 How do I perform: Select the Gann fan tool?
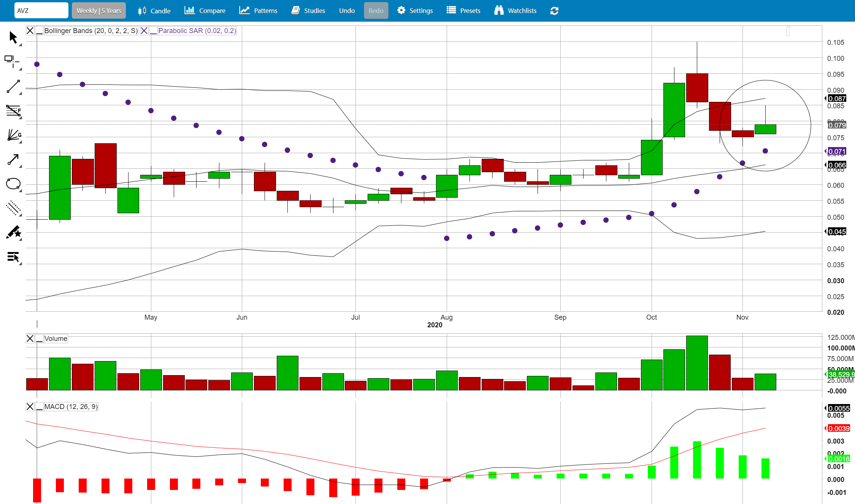[x=14, y=135]
